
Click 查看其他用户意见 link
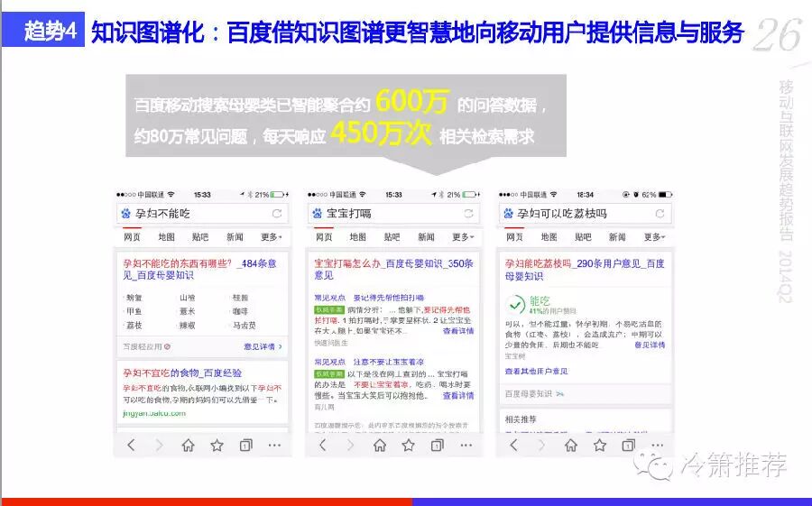[x=537, y=372]
